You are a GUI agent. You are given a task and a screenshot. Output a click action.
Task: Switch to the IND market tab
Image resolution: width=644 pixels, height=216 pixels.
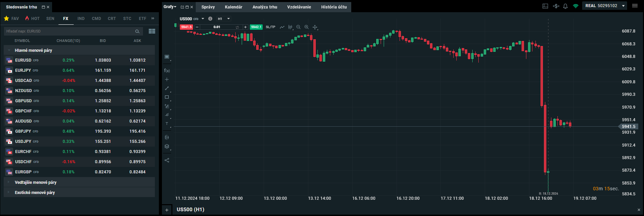coord(81,19)
